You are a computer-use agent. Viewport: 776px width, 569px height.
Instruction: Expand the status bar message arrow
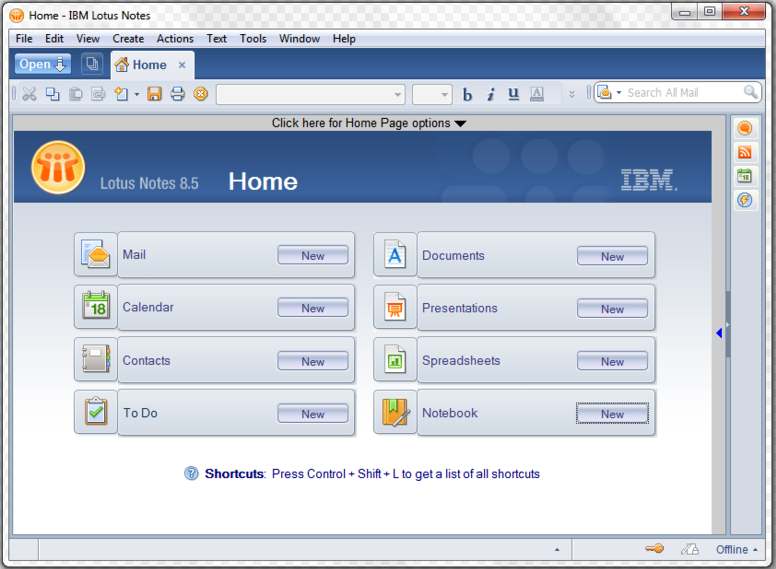tap(557, 550)
